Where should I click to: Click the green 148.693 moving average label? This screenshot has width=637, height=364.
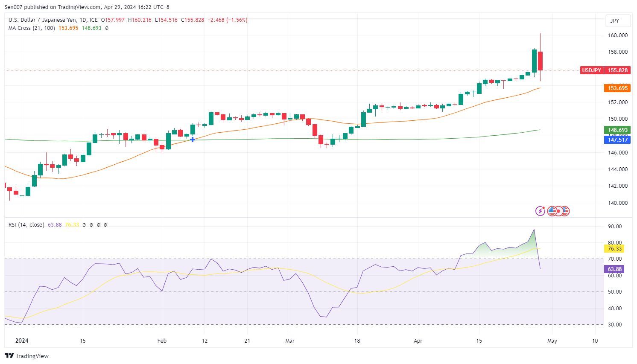617,130
